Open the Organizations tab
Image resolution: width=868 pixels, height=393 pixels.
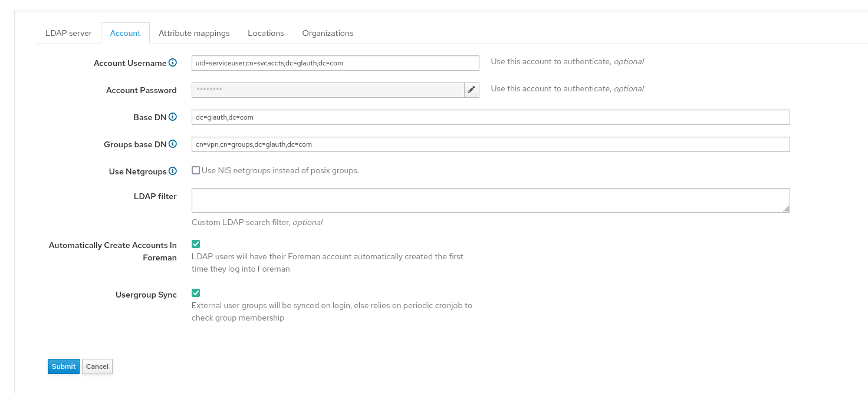pyautogui.click(x=327, y=33)
